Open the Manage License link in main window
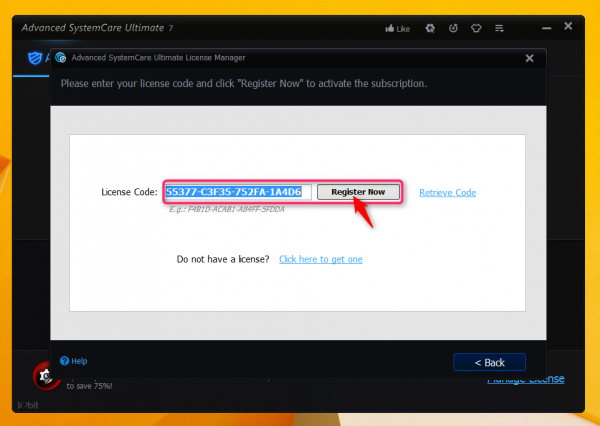 (x=525, y=379)
